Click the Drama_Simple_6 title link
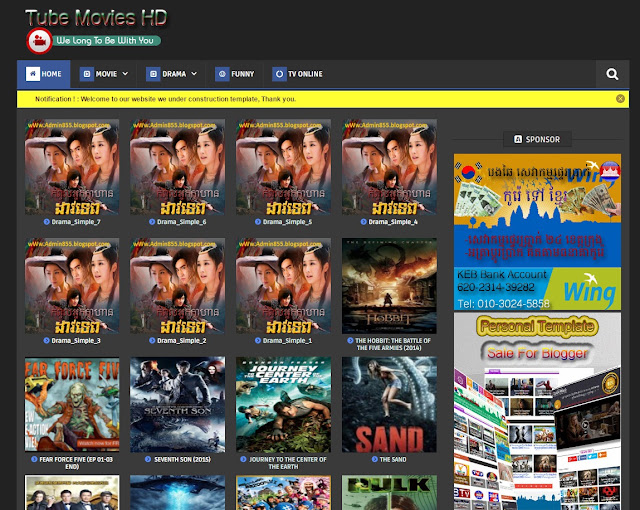 coord(182,222)
